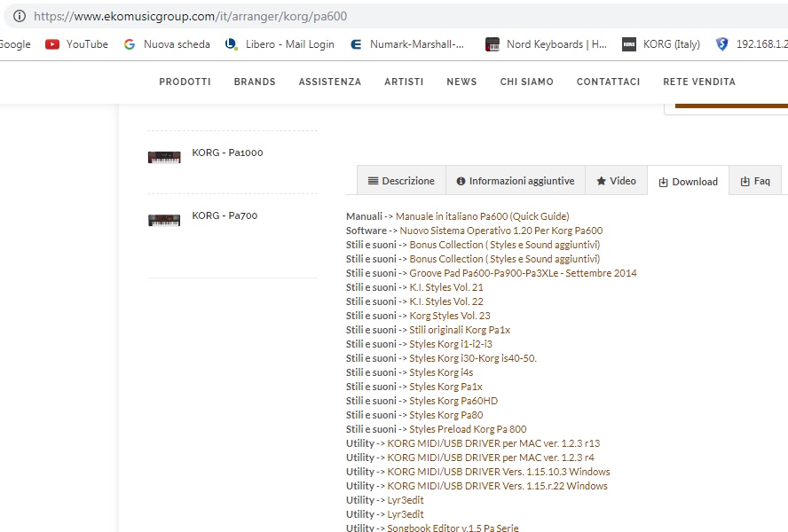This screenshot has height=532, width=788.
Task: Open the Libero Mail Login bookmark icon
Action: tap(232, 44)
